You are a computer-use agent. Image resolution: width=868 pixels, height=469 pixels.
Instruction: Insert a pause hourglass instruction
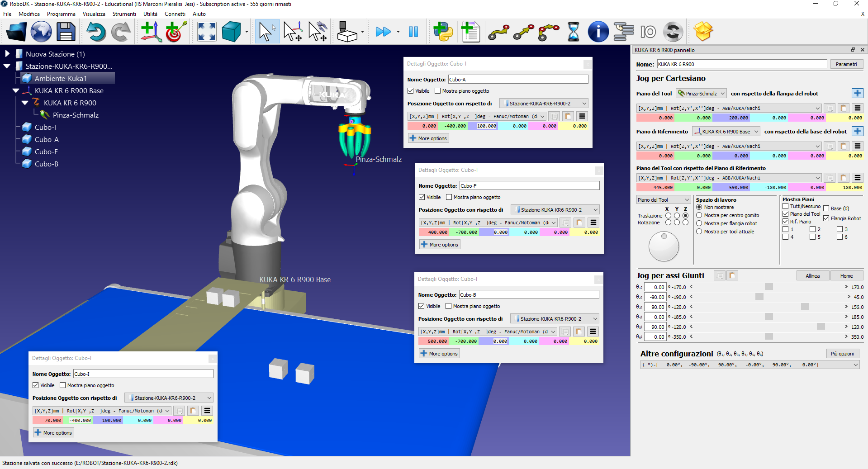click(574, 32)
